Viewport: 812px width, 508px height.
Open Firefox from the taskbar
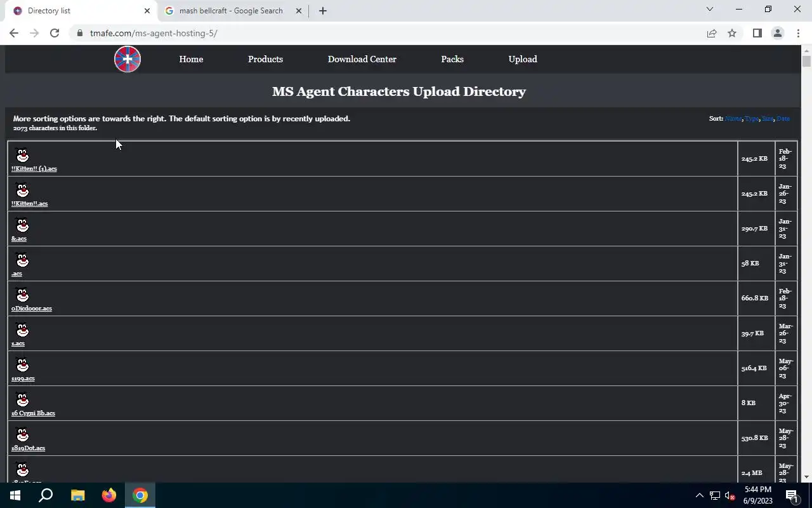pyautogui.click(x=109, y=495)
